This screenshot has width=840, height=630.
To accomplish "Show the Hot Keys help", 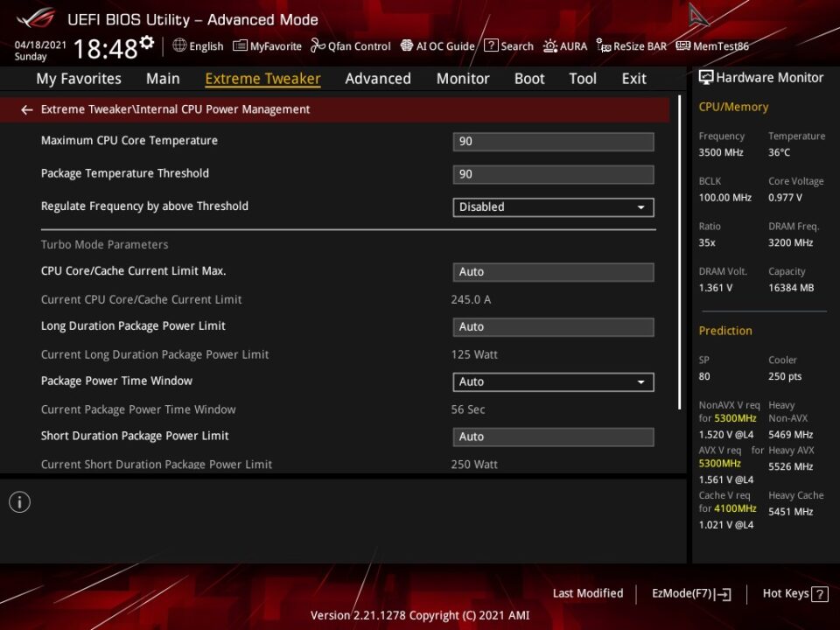I will tap(794, 593).
